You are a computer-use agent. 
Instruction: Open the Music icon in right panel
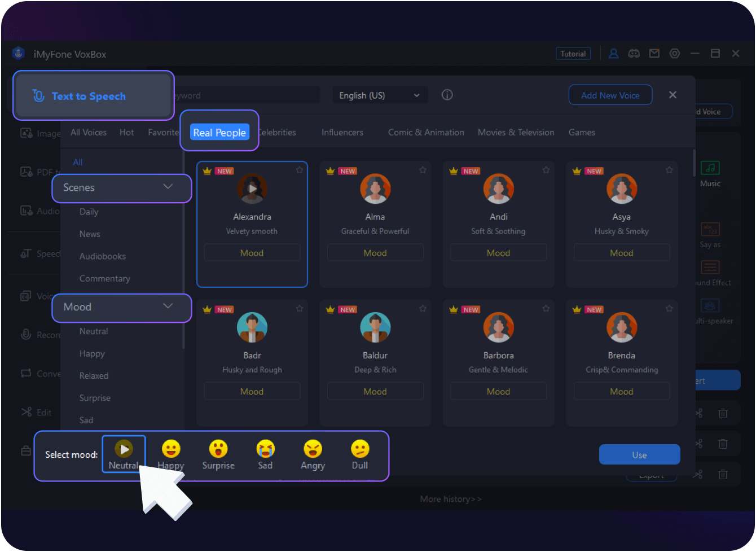point(710,168)
